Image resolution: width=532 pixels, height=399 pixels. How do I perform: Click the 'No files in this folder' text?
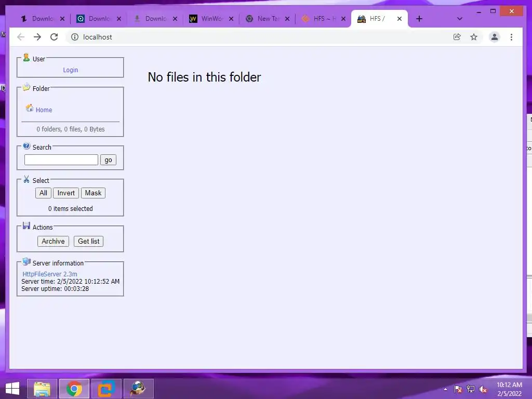(x=204, y=77)
